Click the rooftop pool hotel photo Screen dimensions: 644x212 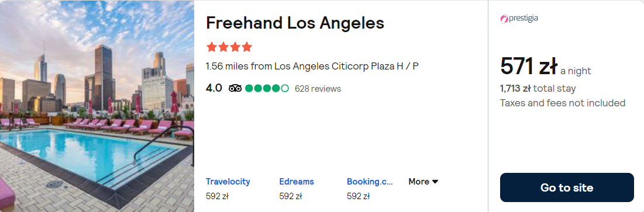click(x=97, y=106)
